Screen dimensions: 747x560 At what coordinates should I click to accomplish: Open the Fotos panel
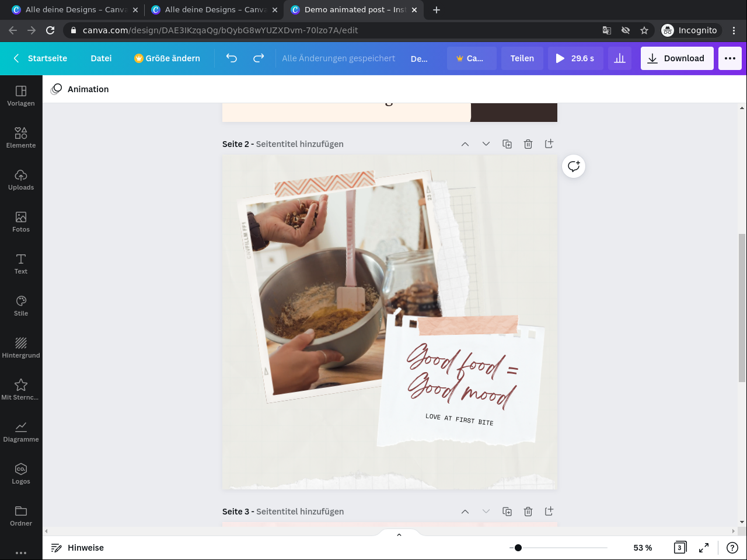pyautogui.click(x=21, y=222)
